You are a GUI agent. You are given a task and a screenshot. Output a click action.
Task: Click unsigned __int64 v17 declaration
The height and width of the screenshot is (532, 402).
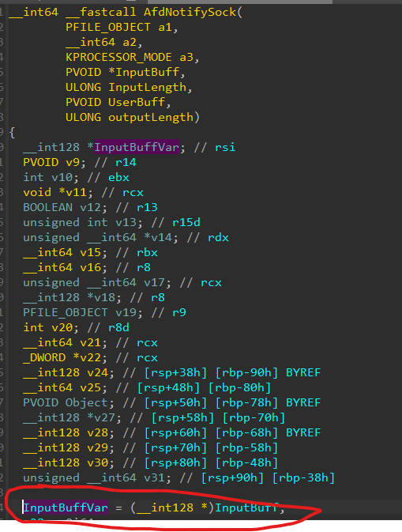[97, 282]
